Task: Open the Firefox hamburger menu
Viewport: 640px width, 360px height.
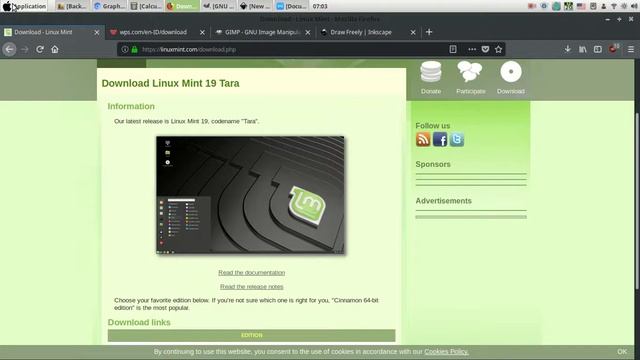Action: point(631,49)
